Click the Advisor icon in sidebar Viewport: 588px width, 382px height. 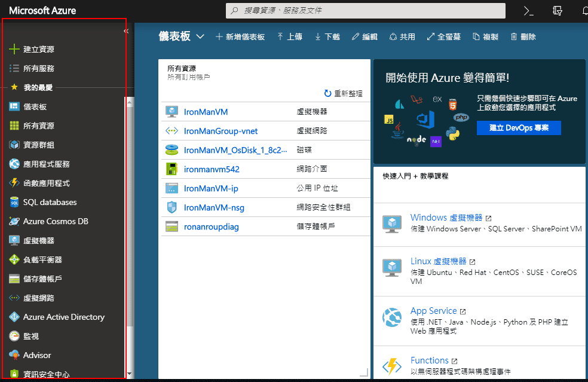[14, 355]
